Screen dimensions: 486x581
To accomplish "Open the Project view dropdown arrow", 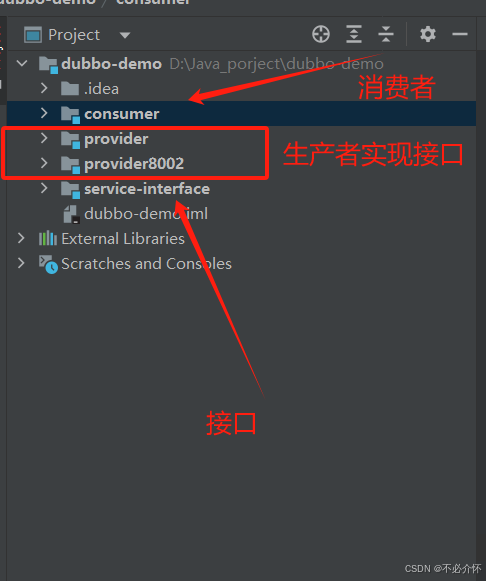I will pos(125,35).
